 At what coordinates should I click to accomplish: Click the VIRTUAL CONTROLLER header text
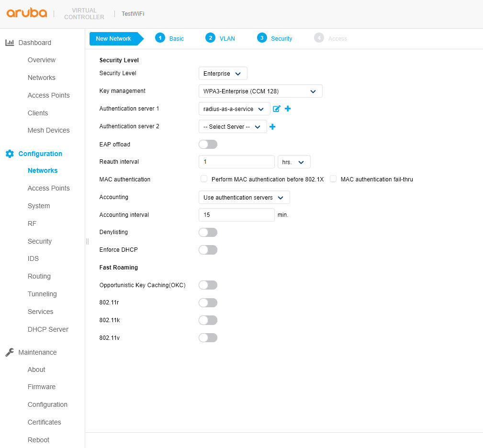coord(84,13)
